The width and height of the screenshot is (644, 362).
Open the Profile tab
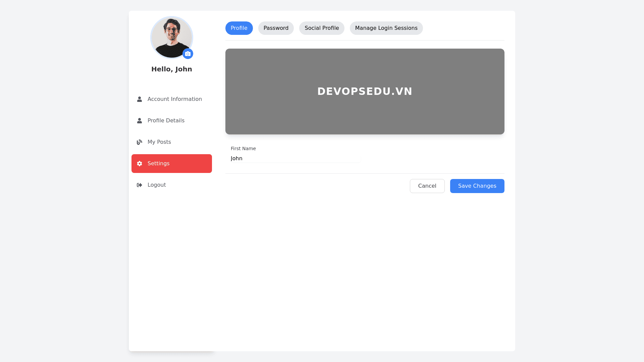click(x=239, y=28)
